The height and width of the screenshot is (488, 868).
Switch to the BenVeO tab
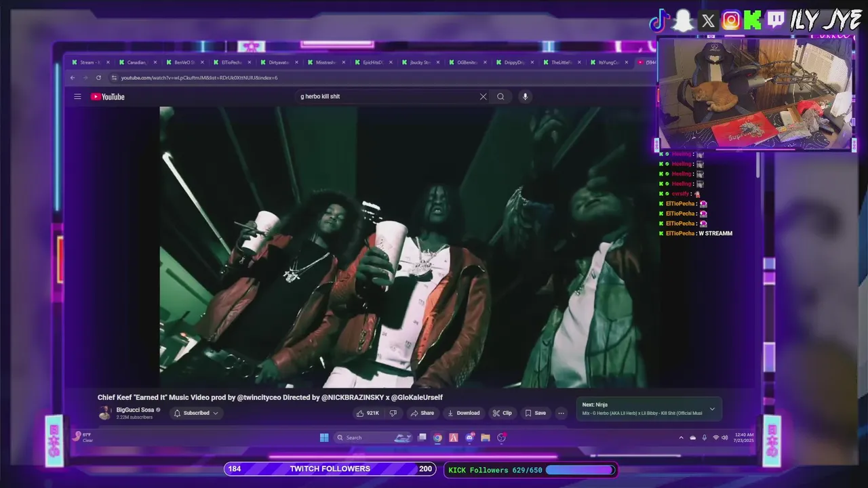click(184, 62)
